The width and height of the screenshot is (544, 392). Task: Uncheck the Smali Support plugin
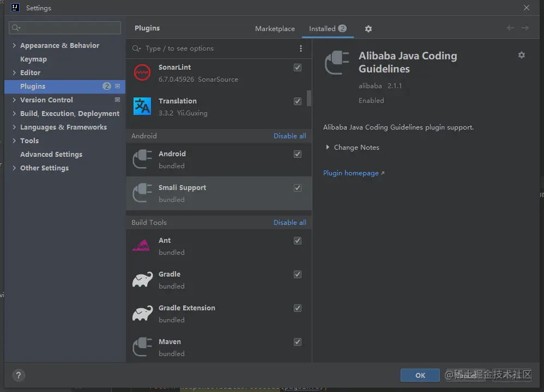tap(298, 188)
